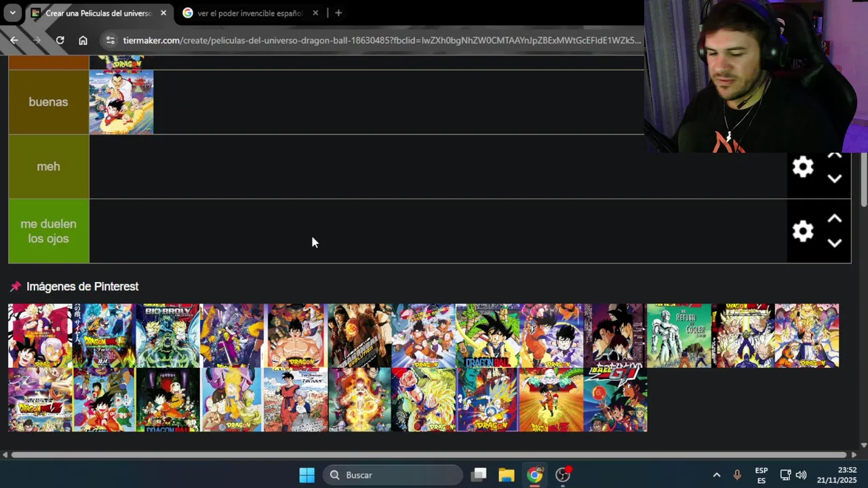Pick the Goku carrying Gohan poster
This screenshot has width=868, height=488.
tap(551, 335)
